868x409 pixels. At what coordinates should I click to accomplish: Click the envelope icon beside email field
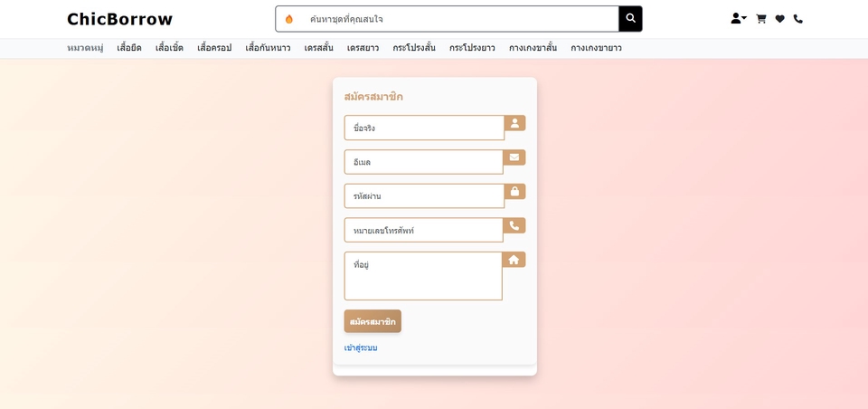(514, 157)
